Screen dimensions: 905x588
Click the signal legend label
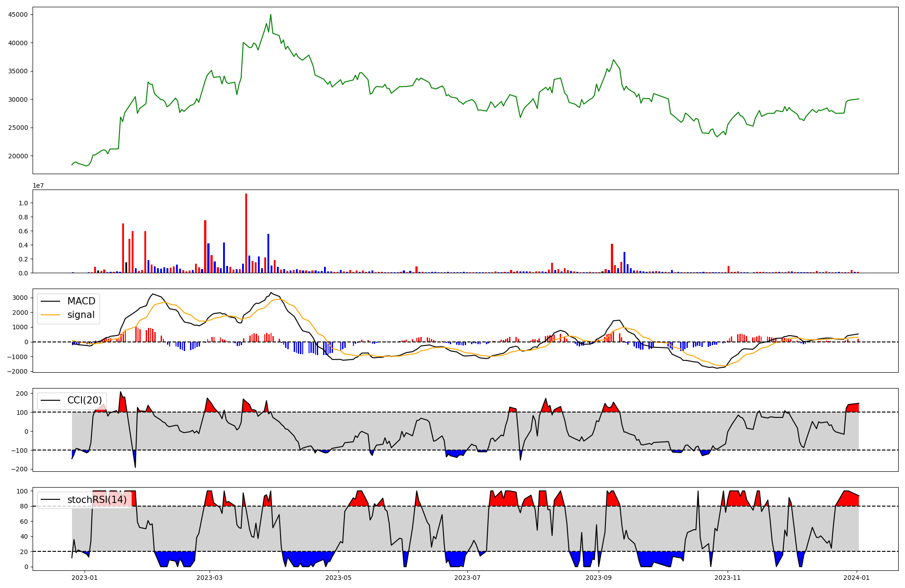click(x=81, y=315)
